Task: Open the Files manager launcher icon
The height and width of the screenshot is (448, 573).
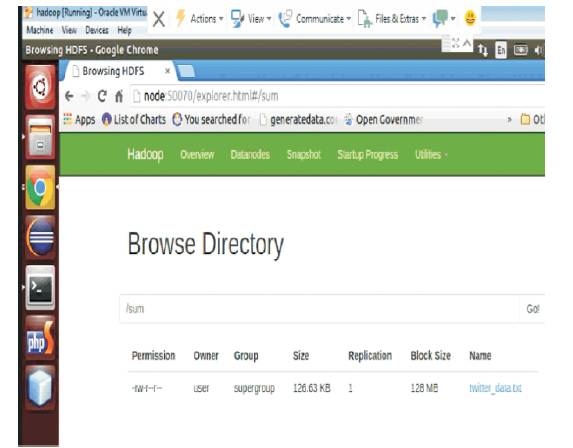Action: 40,137
